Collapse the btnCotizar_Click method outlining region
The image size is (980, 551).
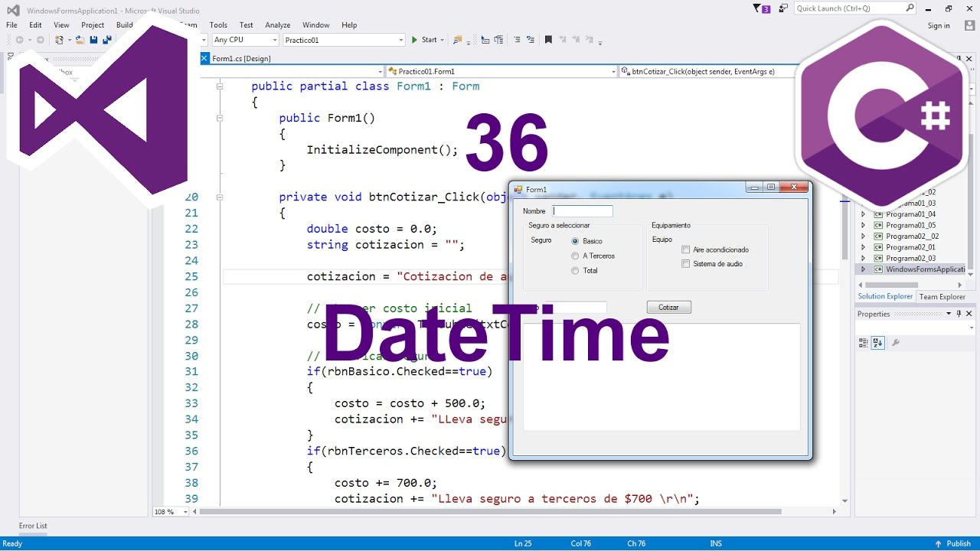pos(220,197)
